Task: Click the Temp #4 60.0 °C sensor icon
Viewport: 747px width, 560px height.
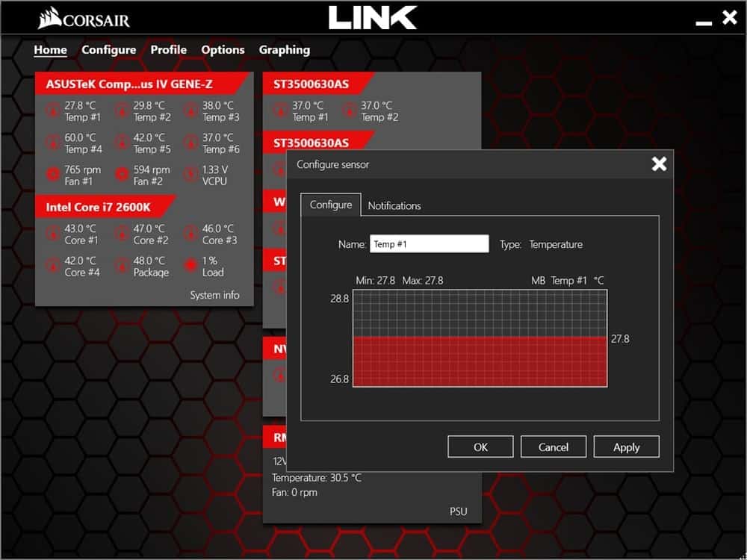Action: pyautogui.click(x=53, y=143)
